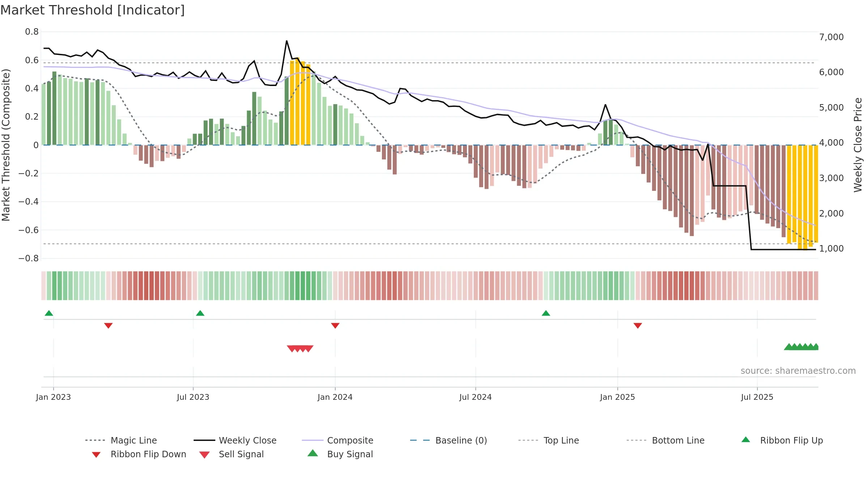Toggle the Sell Signal legend entry
This screenshot has width=868, height=488.
[x=231, y=454]
